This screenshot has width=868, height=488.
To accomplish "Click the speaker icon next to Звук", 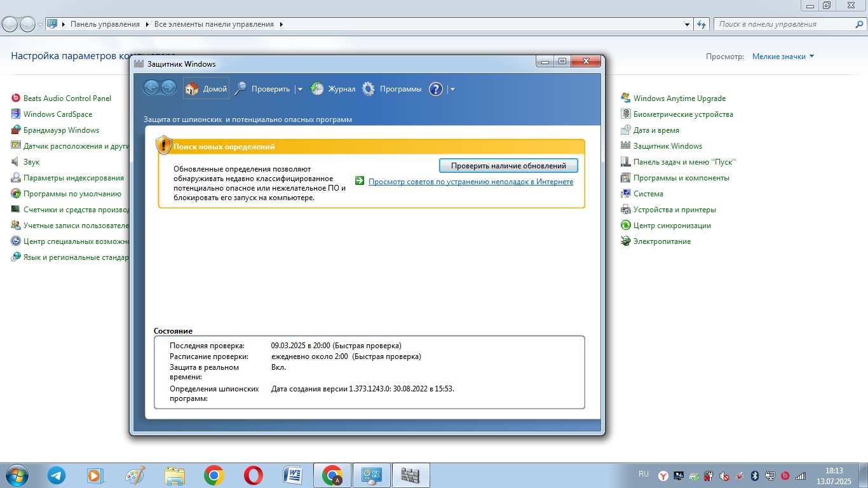I will pos(16,161).
